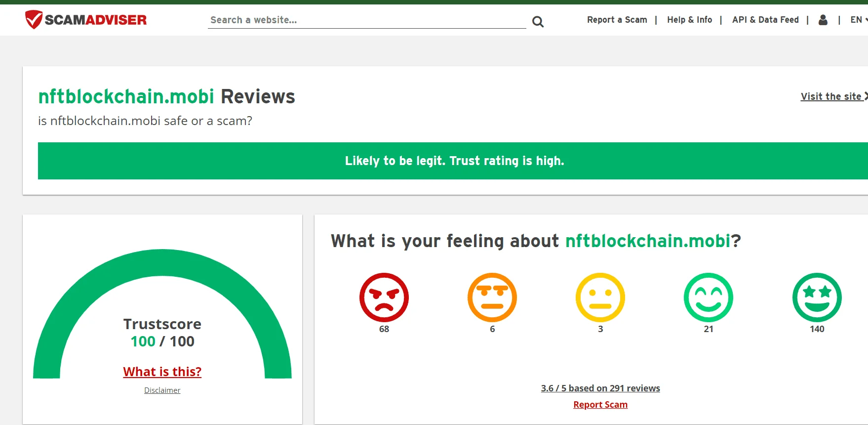Click the count 140 under star face

pos(817,329)
